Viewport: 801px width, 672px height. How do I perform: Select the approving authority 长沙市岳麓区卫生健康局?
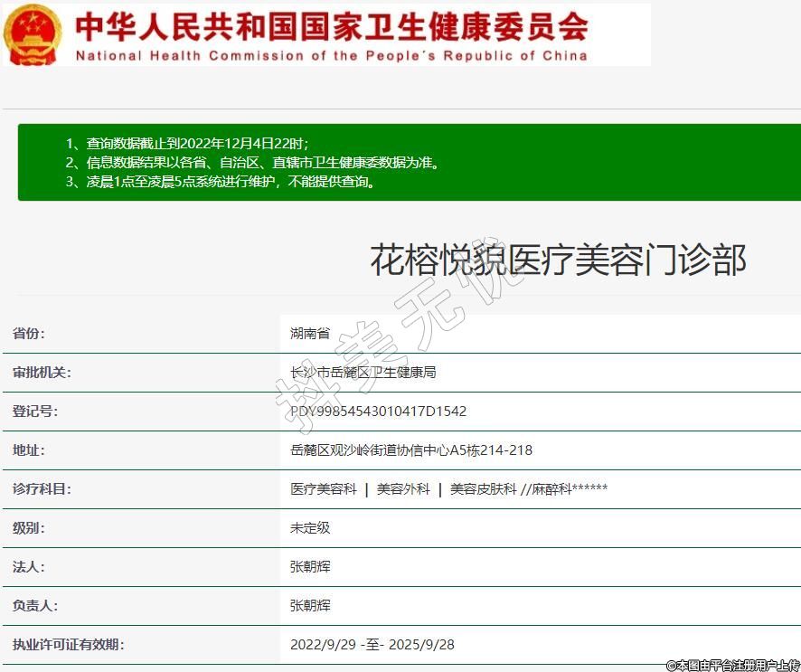tap(363, 373)
